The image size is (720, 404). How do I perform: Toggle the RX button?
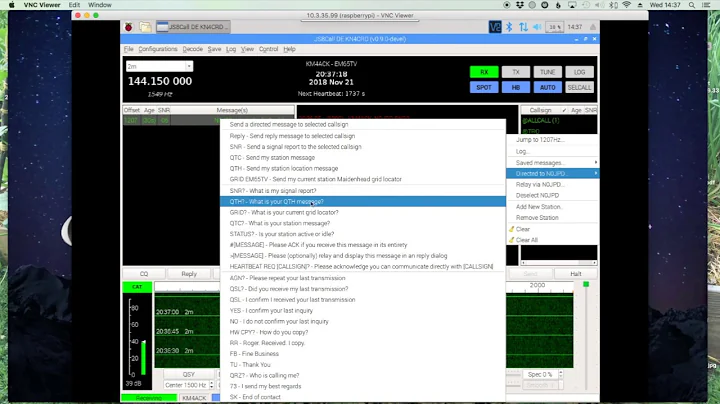click(x=484, y=72)
